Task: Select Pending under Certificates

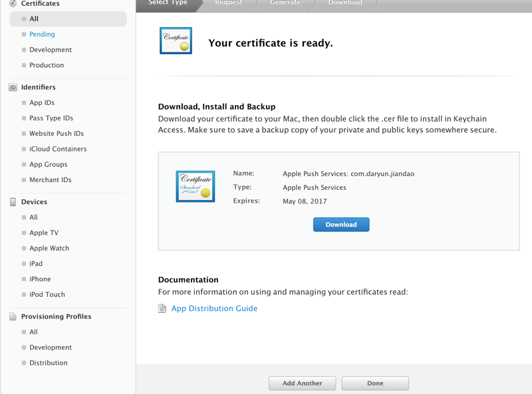Action: pos(42,35)
